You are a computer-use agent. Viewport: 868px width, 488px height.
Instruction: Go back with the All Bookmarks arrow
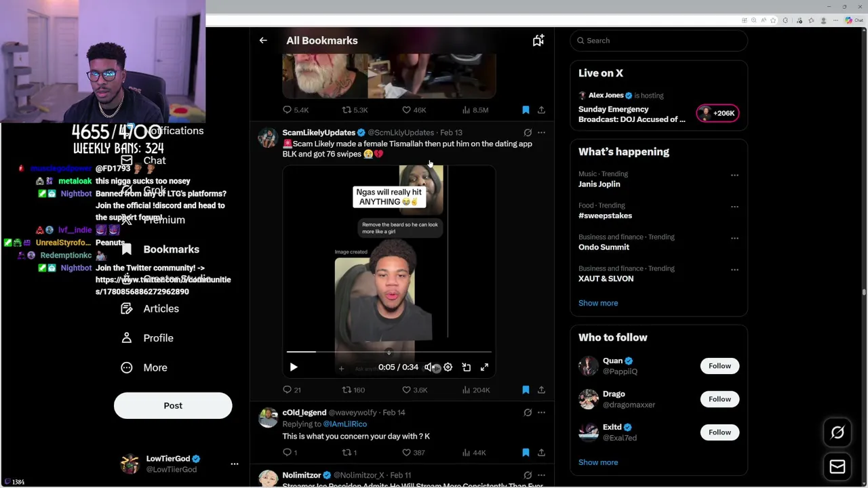(x=263, y=41)
